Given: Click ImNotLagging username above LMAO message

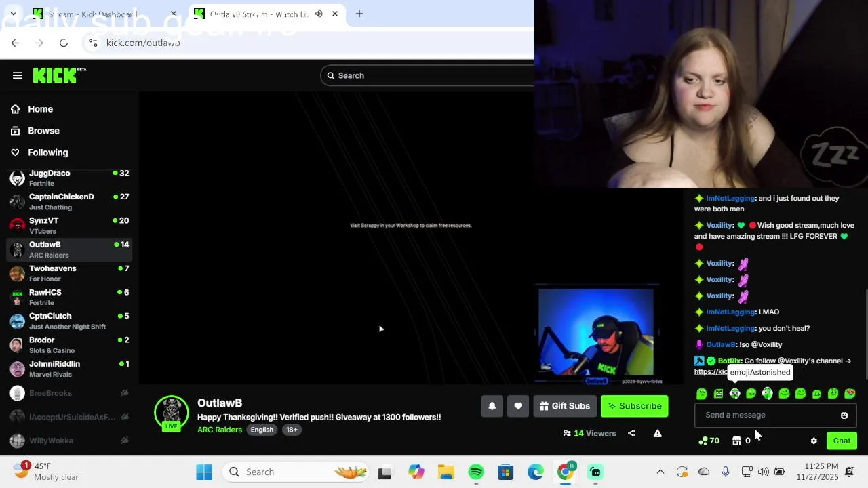Looking at the screenshot, I should [x=730, y=312].
